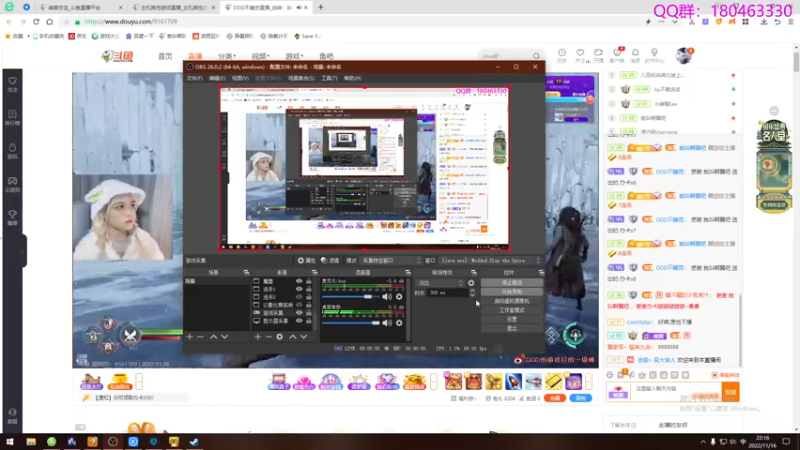800x450 pixels.
Task: Open Douyu header history clock icon
Action: (562, 55)
